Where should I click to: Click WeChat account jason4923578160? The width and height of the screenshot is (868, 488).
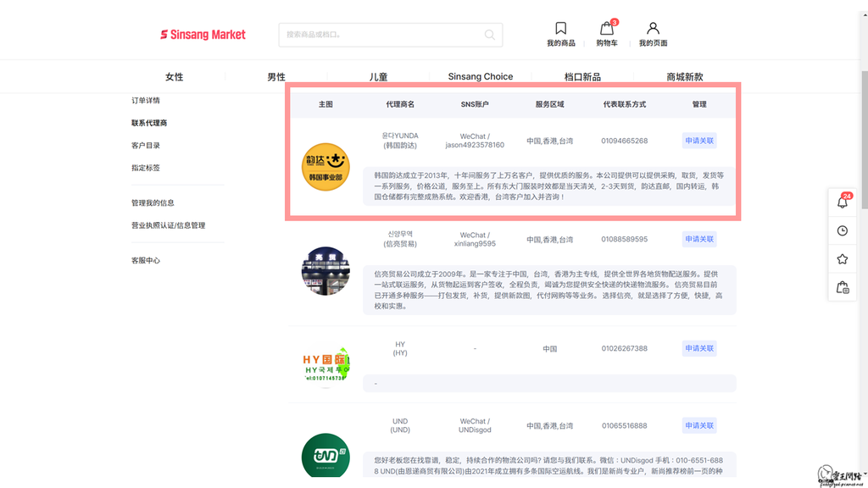point(475,145)
